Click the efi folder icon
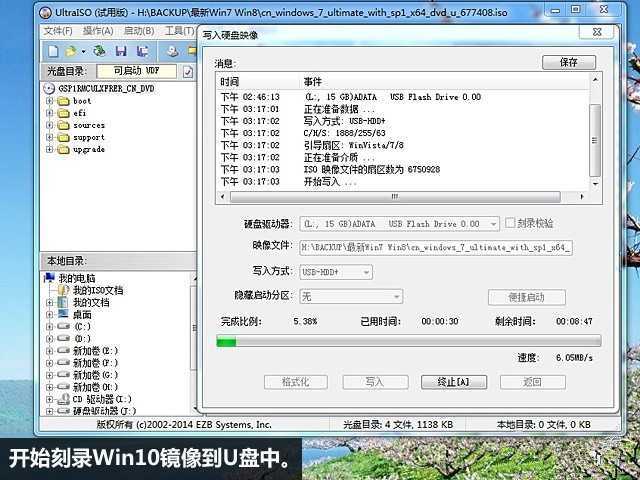The width and height of the screenshot is (640, 480). (x=63, y=113)
